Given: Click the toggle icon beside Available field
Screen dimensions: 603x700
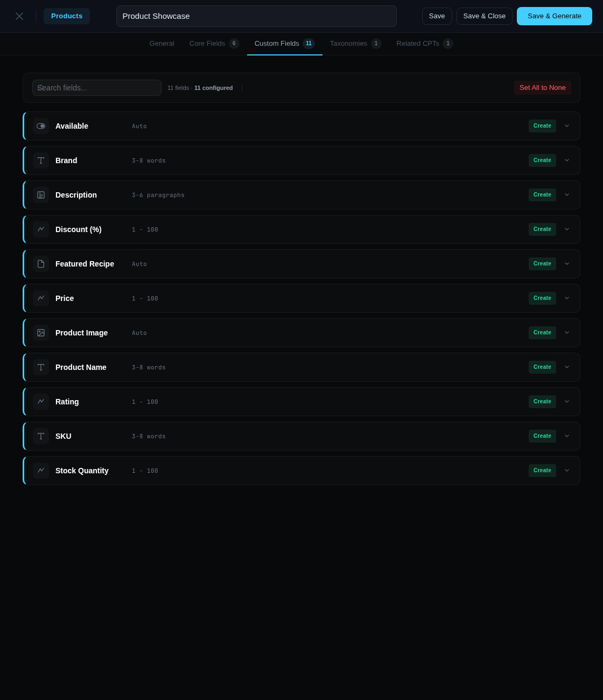Looking at the screenshot, I should coord(41,126).
